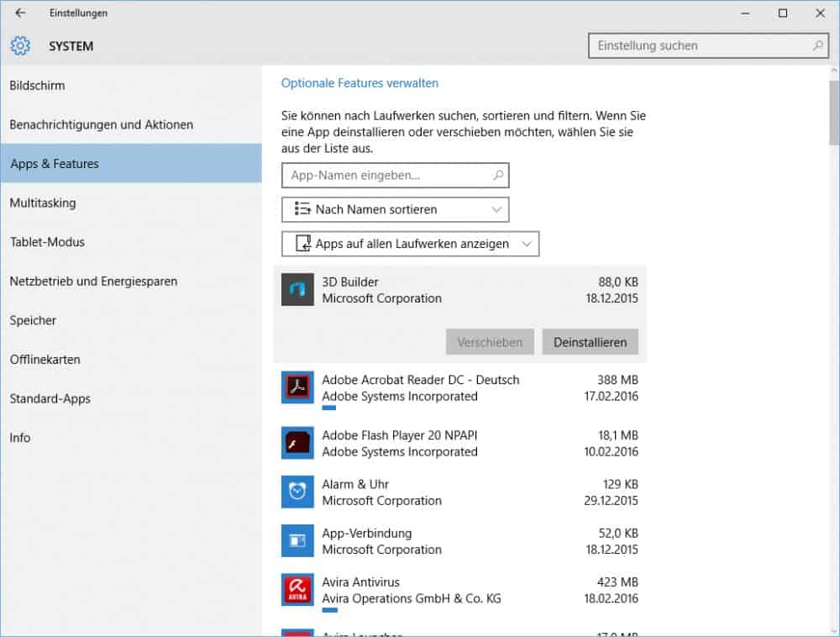Open the Bildschirm settings page
This screenshot has width=840, height=637.
click(131, 86)
